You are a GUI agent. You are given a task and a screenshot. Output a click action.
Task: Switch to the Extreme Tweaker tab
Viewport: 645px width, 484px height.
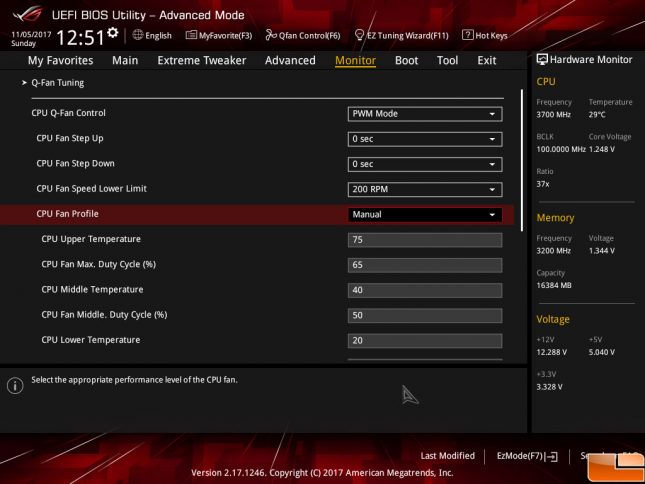click(x=202, y=60)
